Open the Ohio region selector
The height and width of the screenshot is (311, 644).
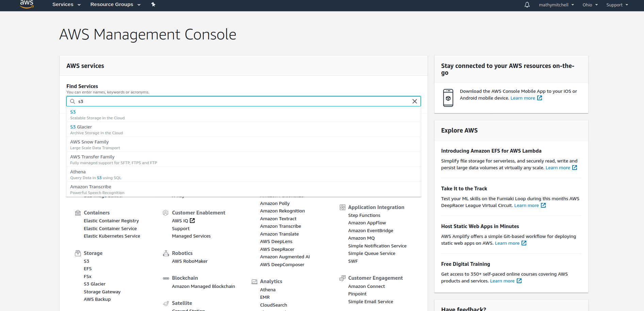click(590, 5)
